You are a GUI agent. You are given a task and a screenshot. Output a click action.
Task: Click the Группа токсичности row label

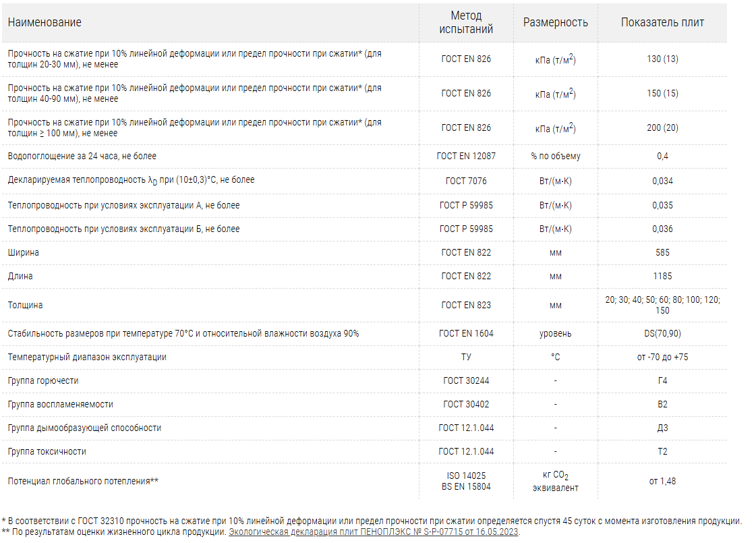pyautogui.click(x=47, y=451)
